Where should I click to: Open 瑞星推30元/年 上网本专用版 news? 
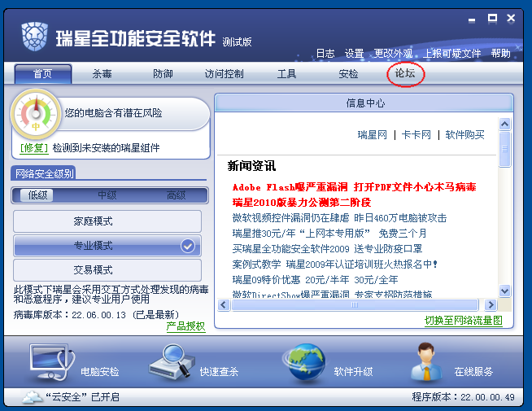pyautogui.click(x=329, y=234)
